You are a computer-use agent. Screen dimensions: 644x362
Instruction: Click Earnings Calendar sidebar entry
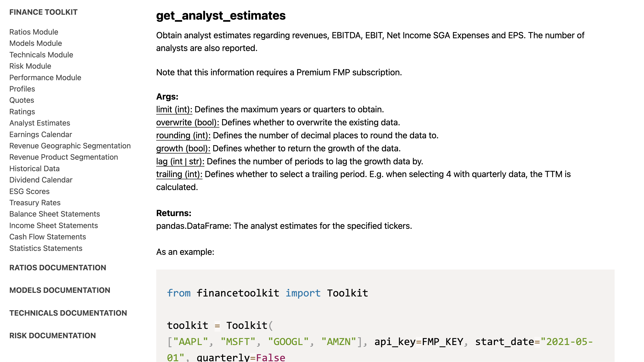pyautogui.click(x=41, y=134)
